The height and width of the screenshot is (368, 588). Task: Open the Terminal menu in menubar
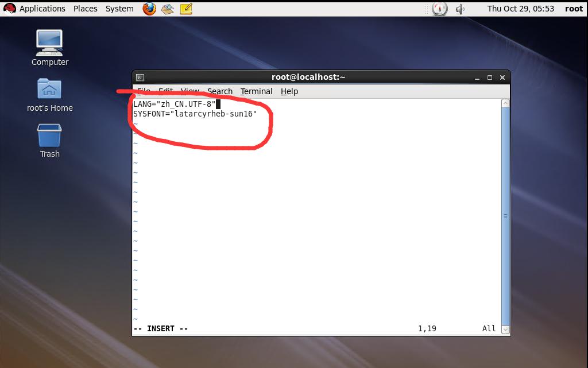257,91
